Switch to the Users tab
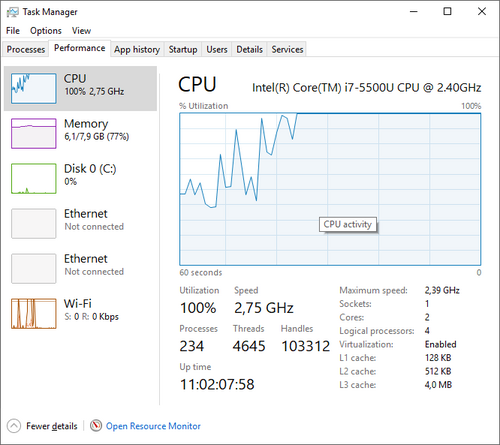The image size is (500, 445). [x=217, y=49]
